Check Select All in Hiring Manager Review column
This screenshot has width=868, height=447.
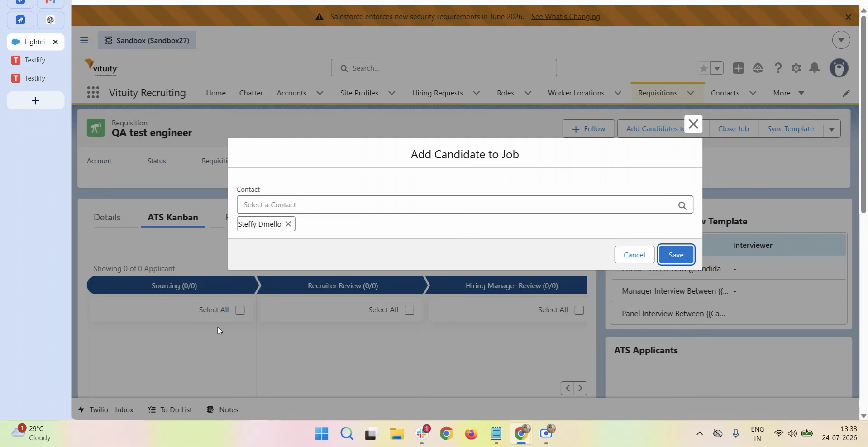point(579,310)
